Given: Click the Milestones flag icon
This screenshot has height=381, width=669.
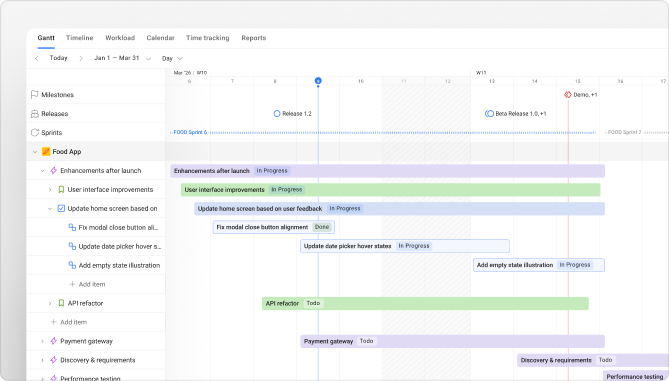Looking at the screenshot, I should [x=35, y=95].
